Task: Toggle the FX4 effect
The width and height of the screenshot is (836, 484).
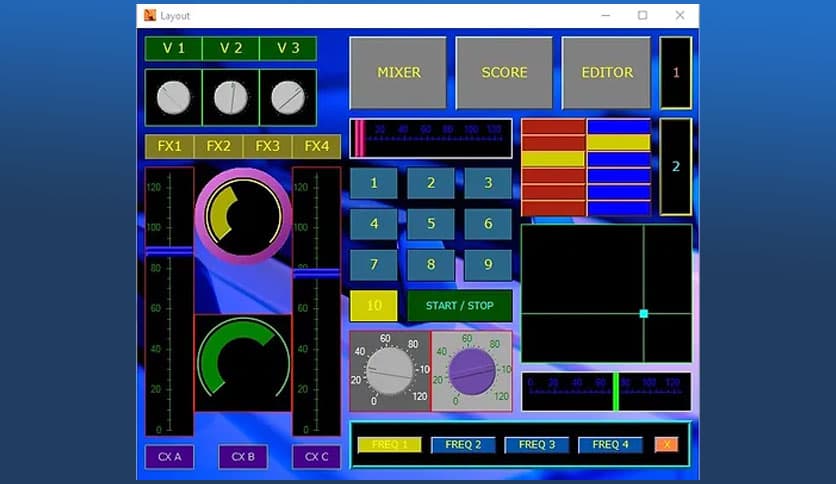Action: [317, 147]
